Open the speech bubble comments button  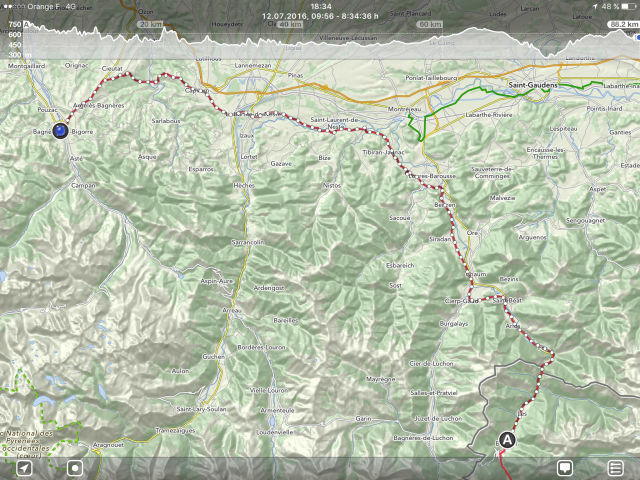click(x=565, y=468)
